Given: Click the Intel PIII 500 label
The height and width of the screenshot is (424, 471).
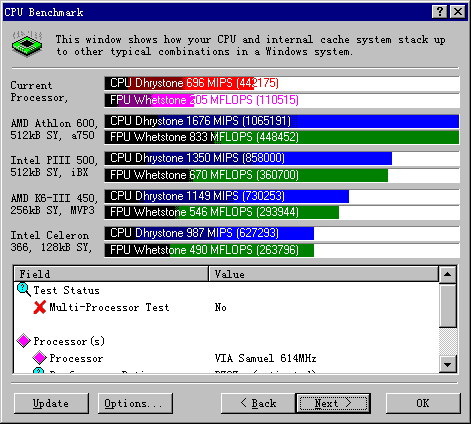Looking at the screenshot, I should pyautogui.click(x=54, y=166).
